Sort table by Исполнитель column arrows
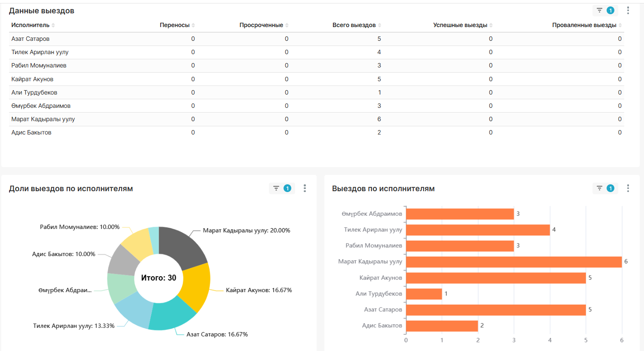Screen dimensions: 644x351 click(x=53, y=25)
